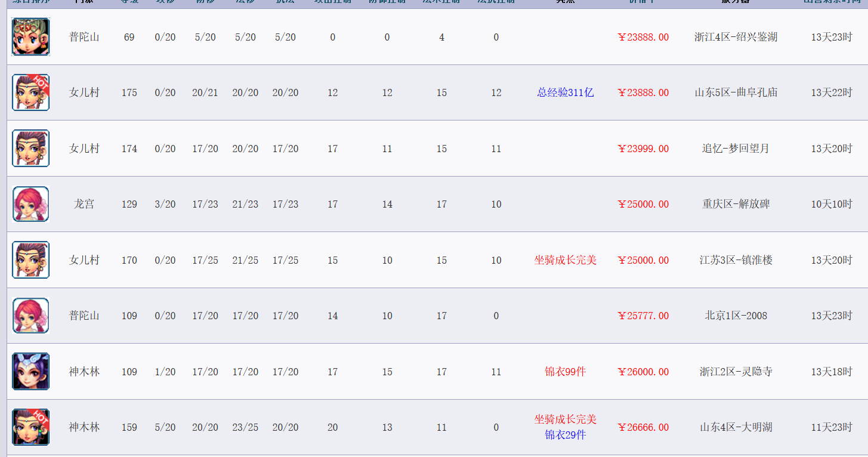Click remaining time 13天22时
The image size is (868, 457).
832,92
